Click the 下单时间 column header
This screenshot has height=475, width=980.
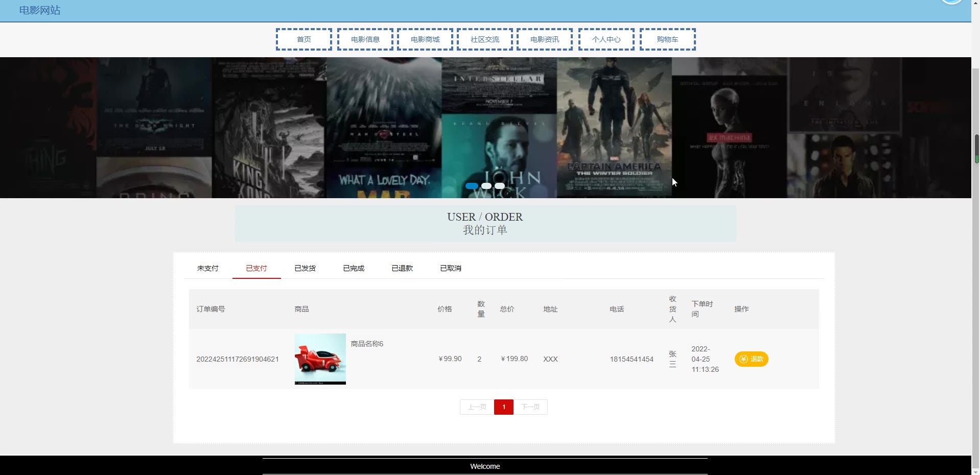[x=702, y=309]
